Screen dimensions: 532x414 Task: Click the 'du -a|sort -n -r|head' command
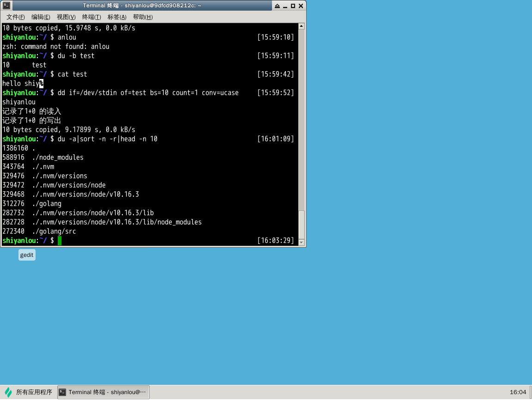(x=108, y=139)
